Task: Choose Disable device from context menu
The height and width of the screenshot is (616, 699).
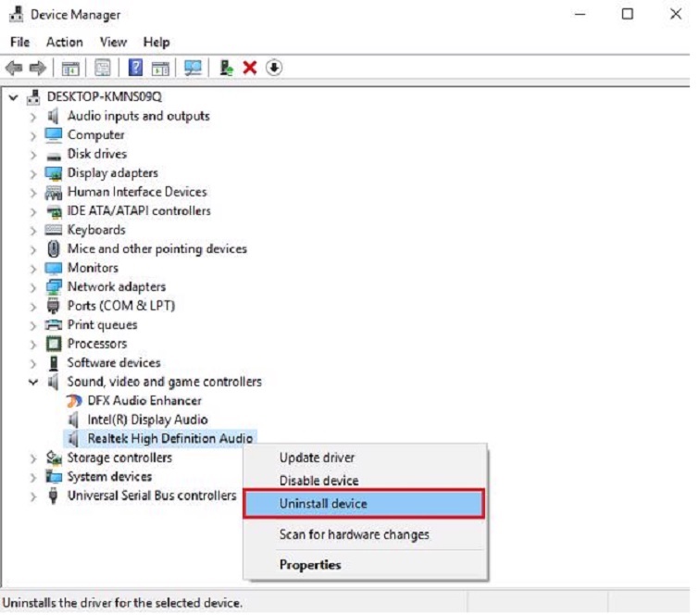Action: [x=365, y=481]
